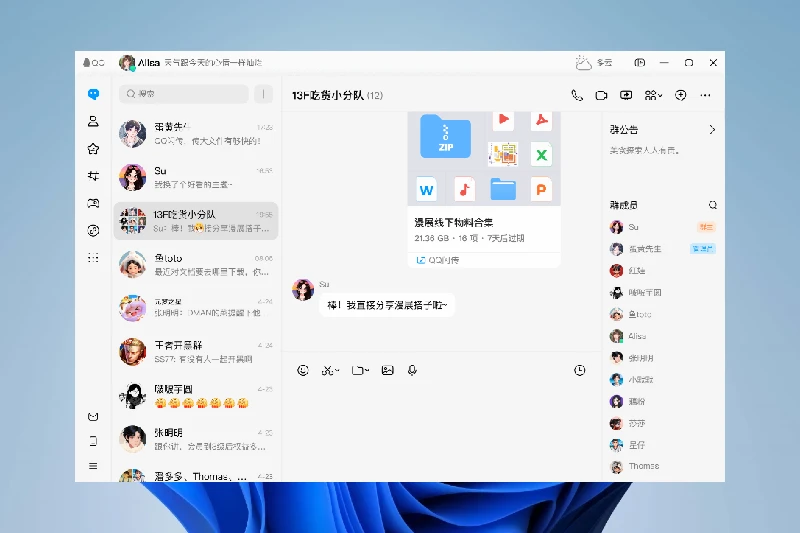Open screenshot scissors tool
The height and width of the screenshot is (533, 800).
pyautogui.click(x=327, y=370)
